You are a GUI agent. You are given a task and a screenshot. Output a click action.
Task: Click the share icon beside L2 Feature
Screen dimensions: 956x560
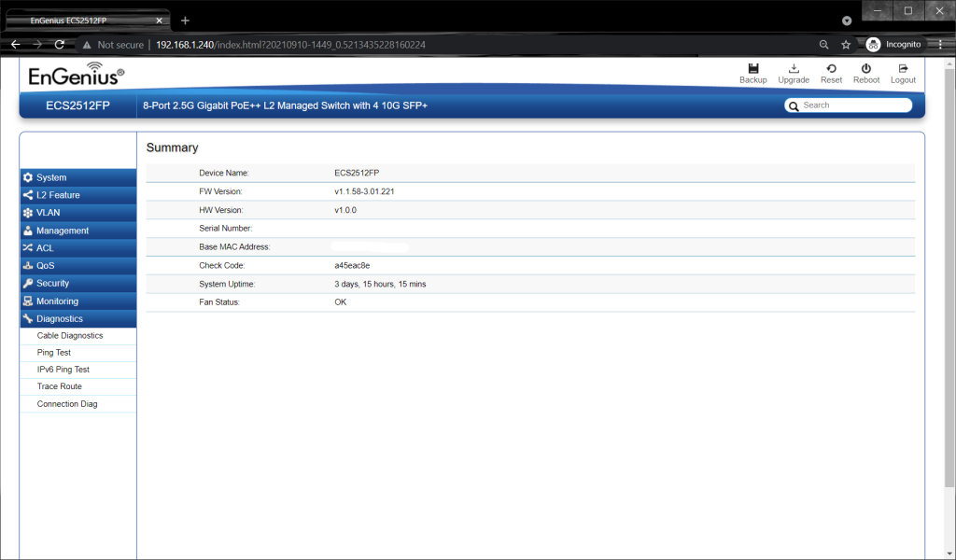coord(28,195)
